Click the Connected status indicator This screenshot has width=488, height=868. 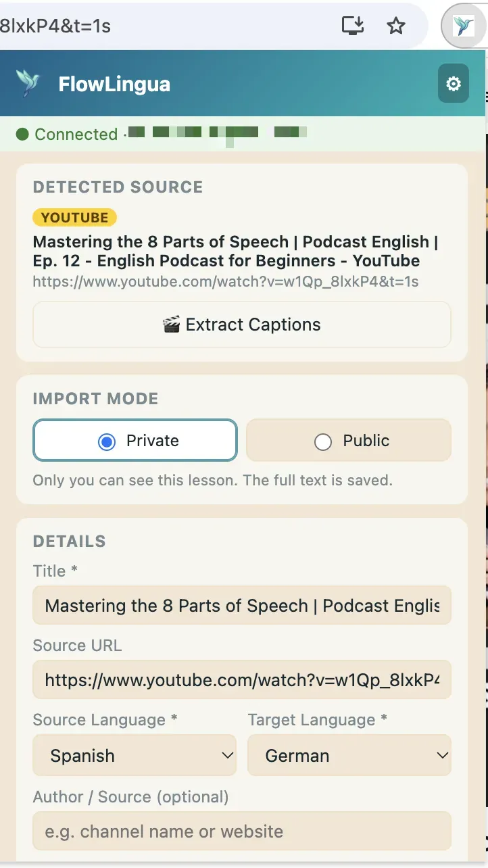[x=67, y=134]
